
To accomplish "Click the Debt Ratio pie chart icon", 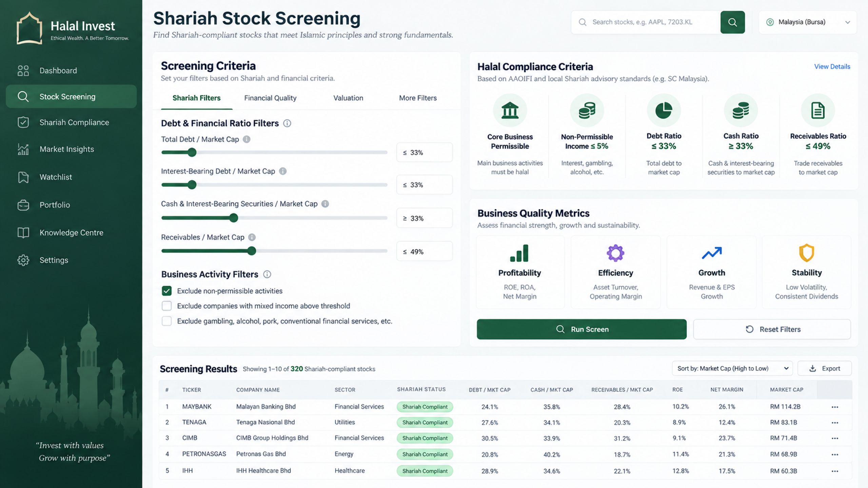I will [x=664, y=110].
